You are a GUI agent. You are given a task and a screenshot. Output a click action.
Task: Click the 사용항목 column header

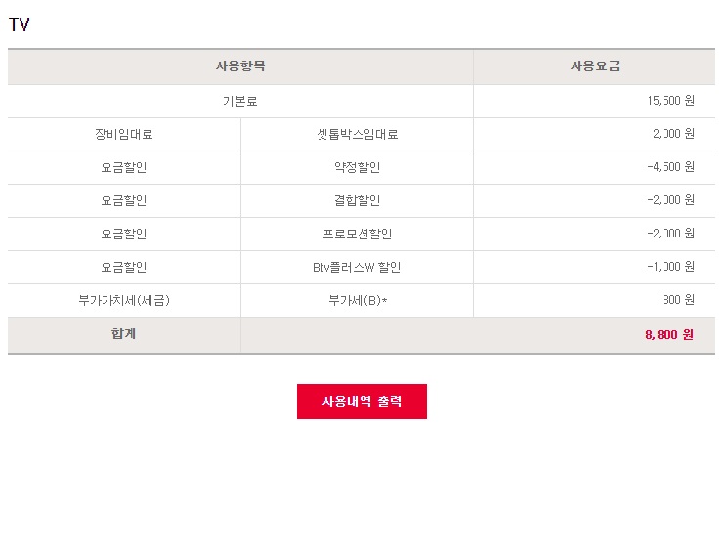[x=240, y=66]
